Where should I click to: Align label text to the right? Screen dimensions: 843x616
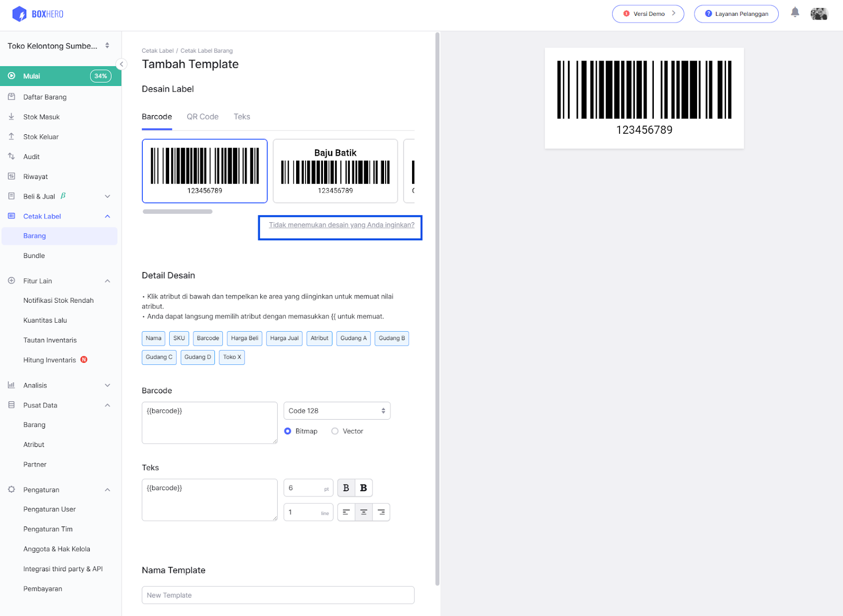pyautogui.click(x=381, y=512)
